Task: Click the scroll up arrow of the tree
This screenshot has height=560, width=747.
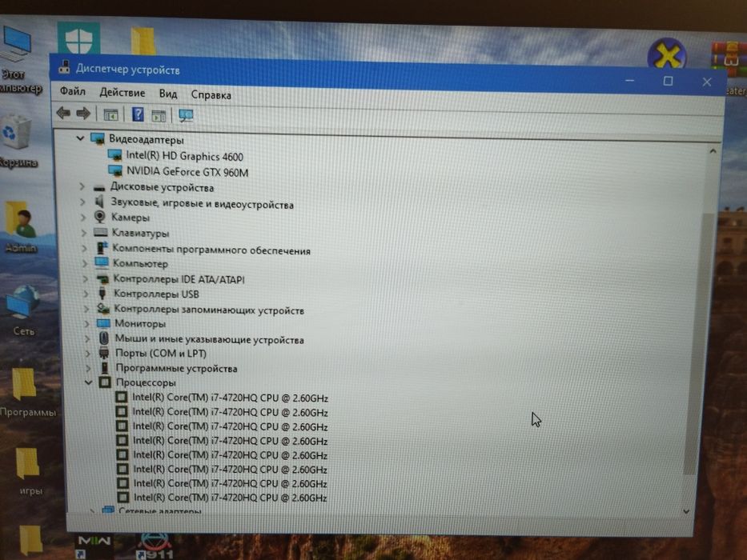Action: tap(713, 151)
